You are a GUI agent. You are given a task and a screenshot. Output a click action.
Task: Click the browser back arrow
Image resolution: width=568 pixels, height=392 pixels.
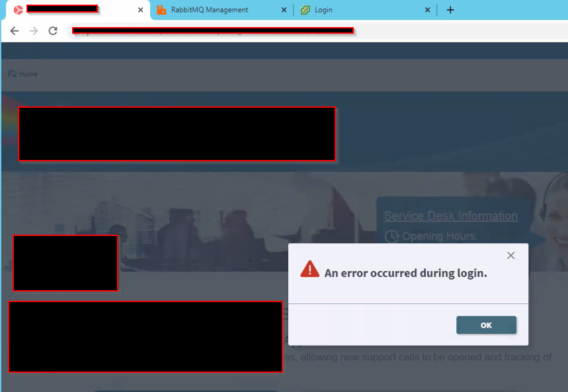(x=15, y=30)
